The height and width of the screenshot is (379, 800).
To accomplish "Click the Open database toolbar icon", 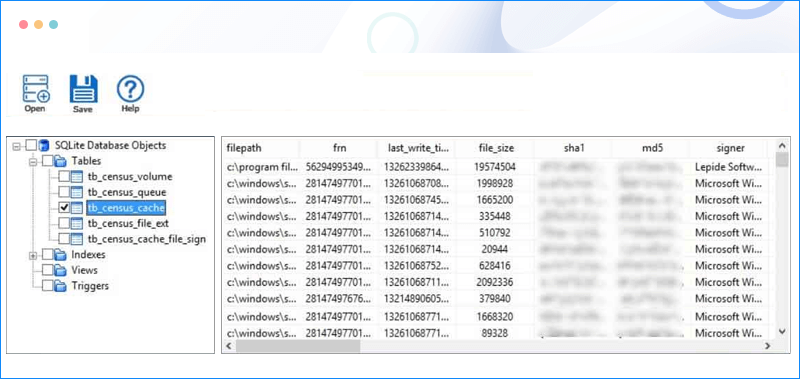I will click(36, 89).
